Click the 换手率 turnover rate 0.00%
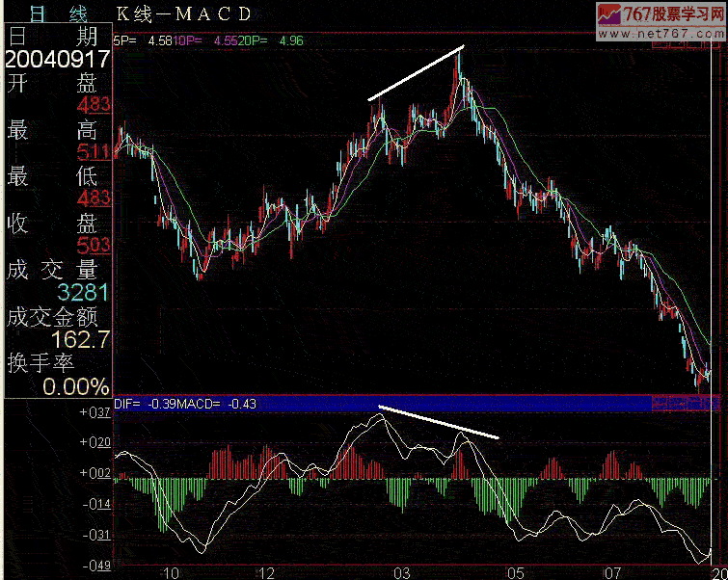728x580 pixels. 75,386
